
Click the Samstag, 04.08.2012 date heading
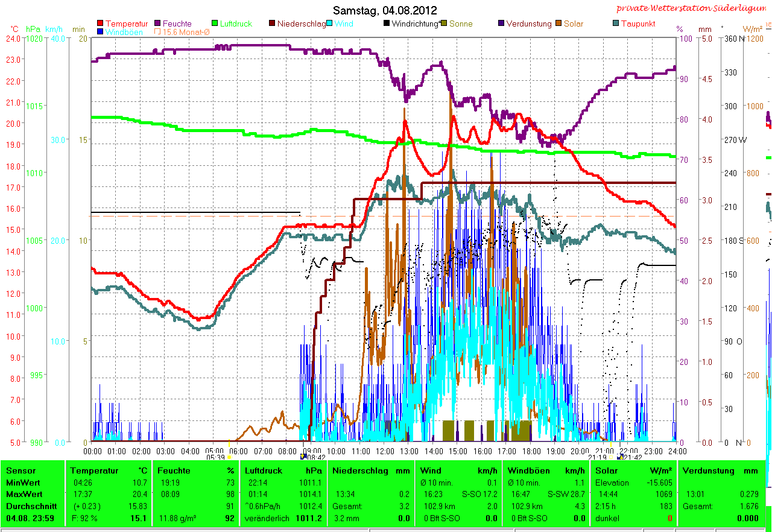coord(385,11)
